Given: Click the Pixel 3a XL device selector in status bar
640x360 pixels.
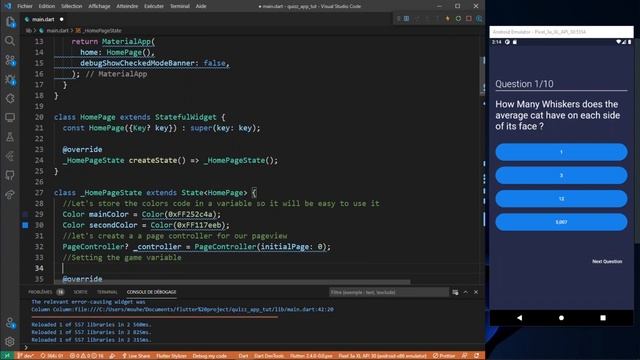Looking at the screenshot, I should 382,356.
